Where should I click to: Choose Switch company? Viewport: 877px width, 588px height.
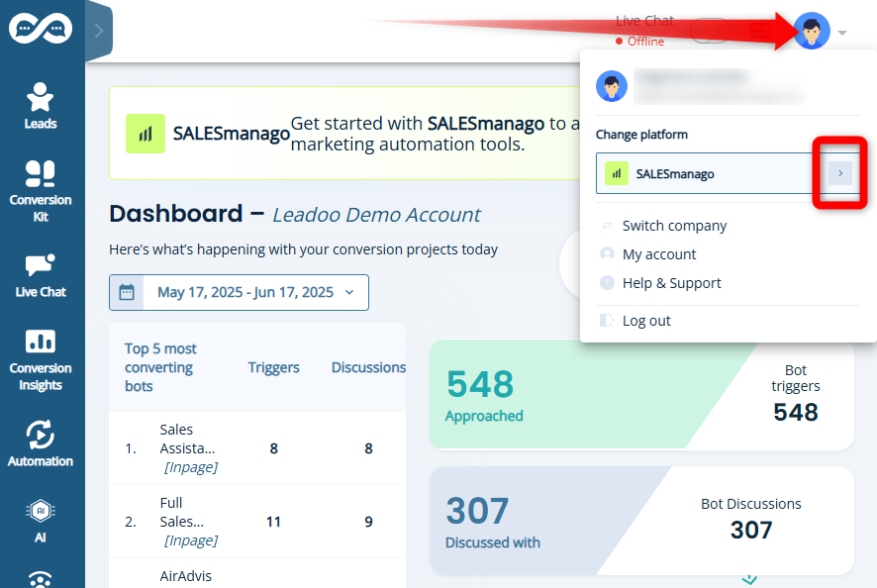[674, 226]
